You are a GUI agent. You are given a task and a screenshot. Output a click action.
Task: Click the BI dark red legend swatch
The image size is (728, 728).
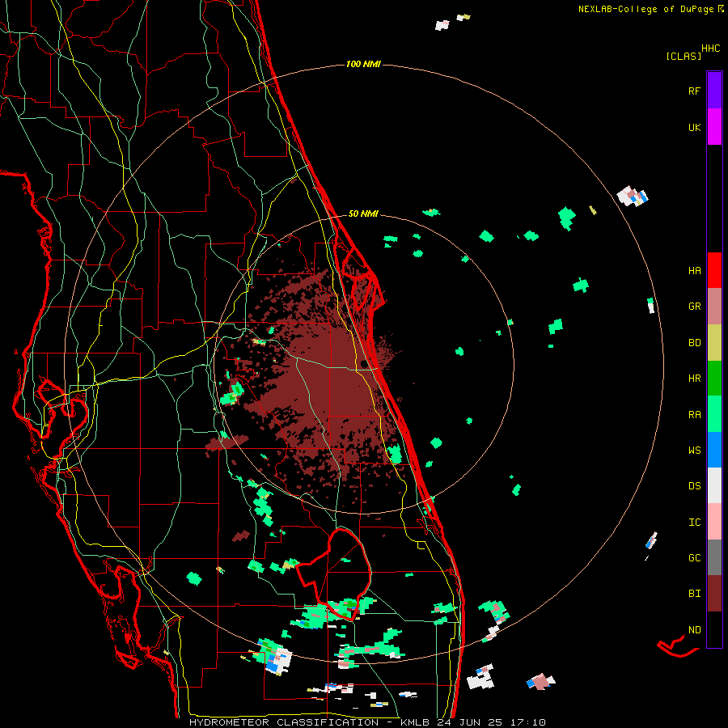[714, 594]
